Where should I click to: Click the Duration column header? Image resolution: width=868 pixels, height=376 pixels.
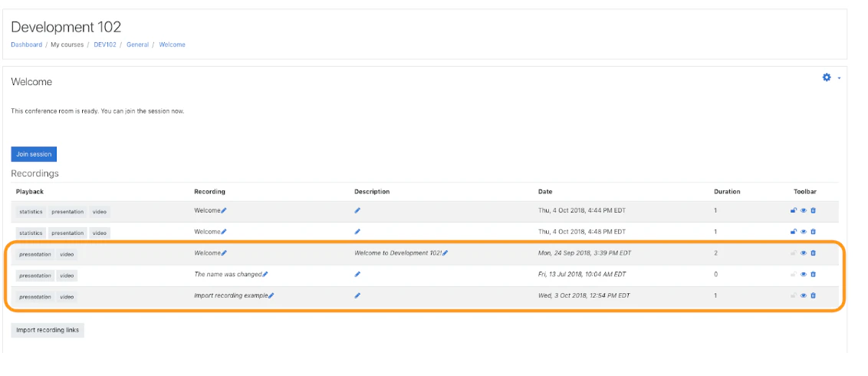tap(727, 192)
